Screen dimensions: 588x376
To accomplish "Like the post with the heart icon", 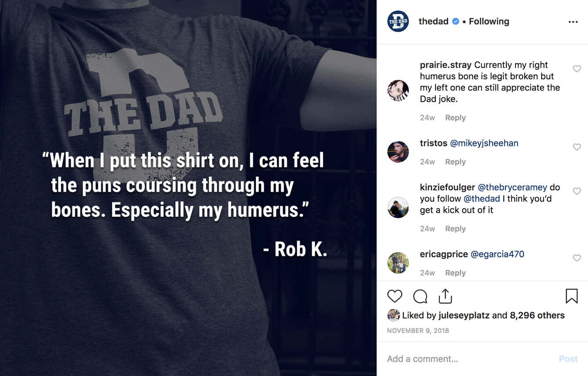I will [x=394, y=297].
